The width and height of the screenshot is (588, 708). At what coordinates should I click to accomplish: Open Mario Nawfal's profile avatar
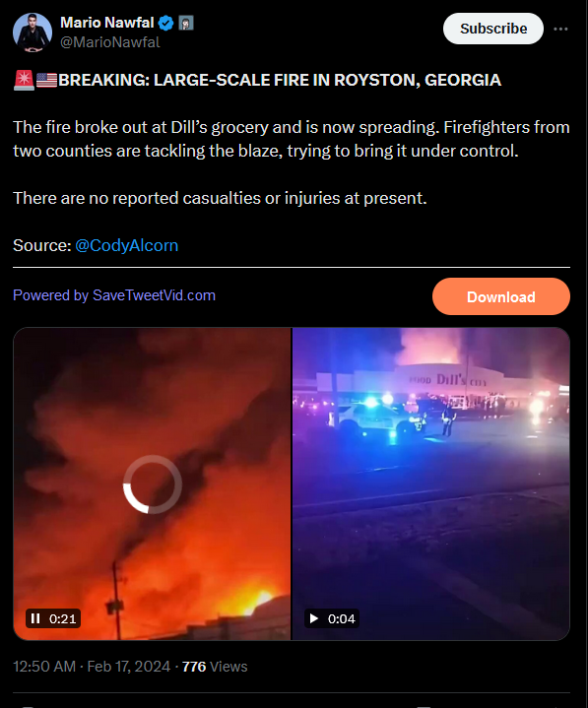coord(33,32)
